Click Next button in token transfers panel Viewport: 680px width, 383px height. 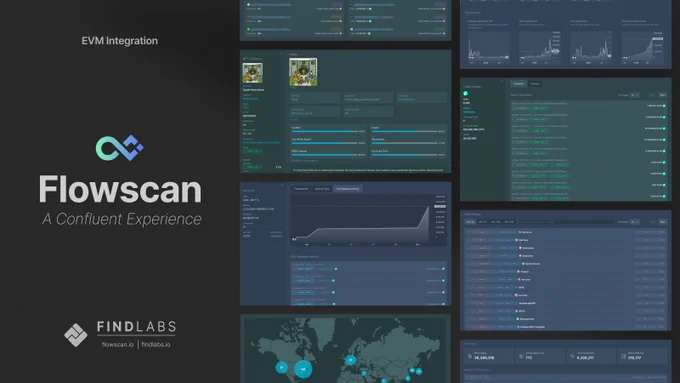point(662,95)
